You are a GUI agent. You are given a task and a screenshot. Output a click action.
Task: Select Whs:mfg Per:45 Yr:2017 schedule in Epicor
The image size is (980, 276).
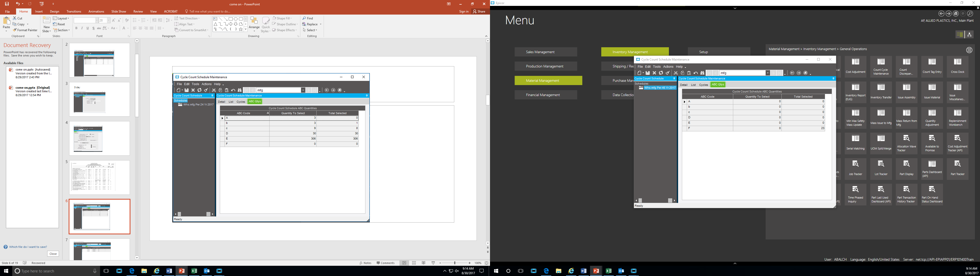(660, 88)
